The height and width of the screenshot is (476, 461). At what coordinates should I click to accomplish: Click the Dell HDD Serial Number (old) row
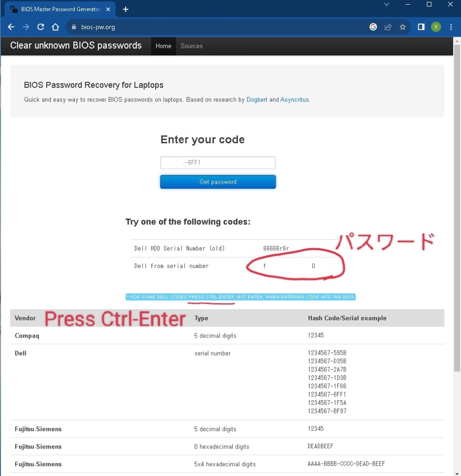coord(234,248)
